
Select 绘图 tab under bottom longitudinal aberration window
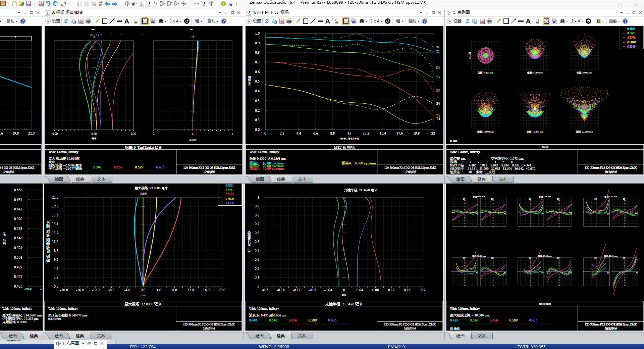point(260,336)
